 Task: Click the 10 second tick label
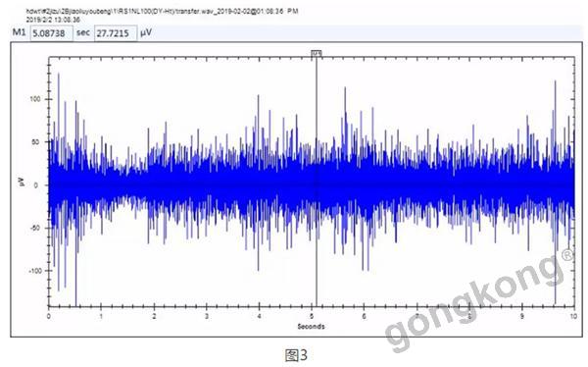click(x=573, y=316)
